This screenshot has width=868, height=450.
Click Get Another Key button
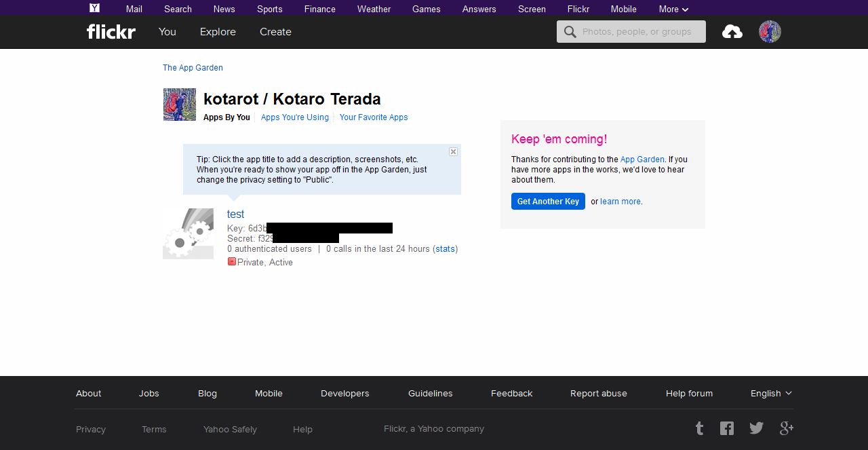(x=548, y=201)
